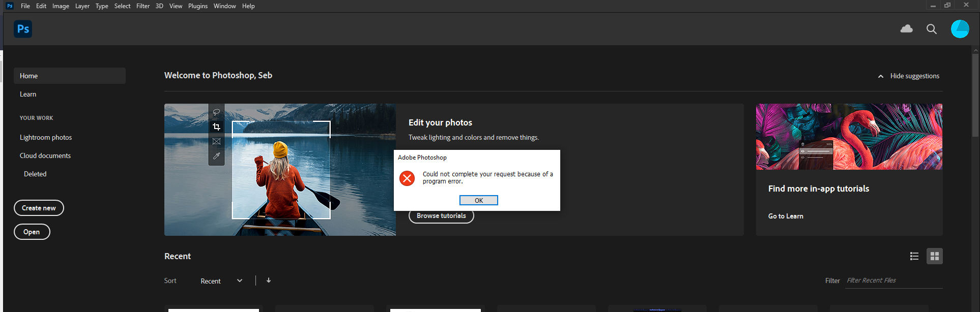Click the flamingo tutorials thumbnail
The width and height of the screenshot is (980, 312).
point(849,137)
